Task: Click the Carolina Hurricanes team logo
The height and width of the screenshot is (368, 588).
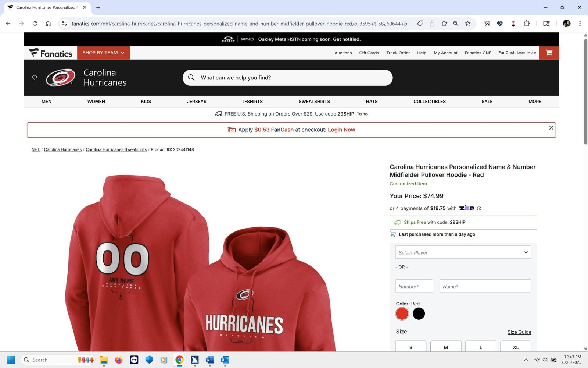Action: coord(61,78)
